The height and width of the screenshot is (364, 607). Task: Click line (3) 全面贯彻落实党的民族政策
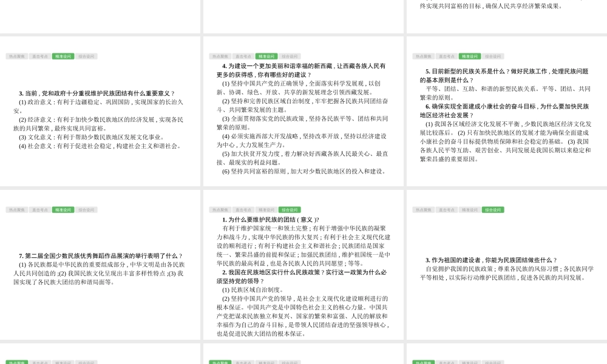[x=302, y=123]
